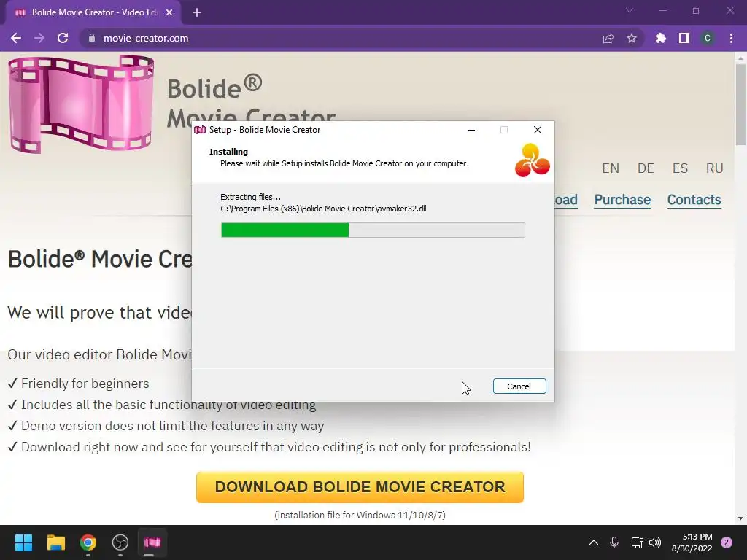This screenshot has height=560, width=747.
Task: Switch site language to EN
Action: tap(611, 168)
